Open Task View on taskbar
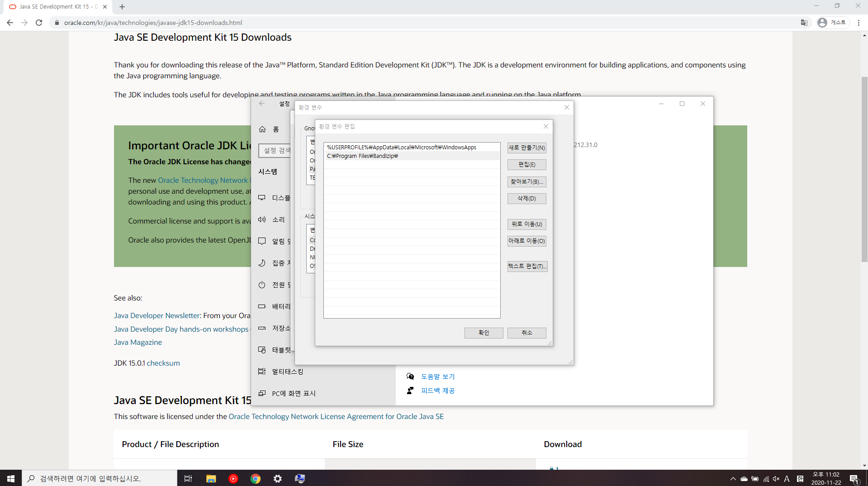 (x=188, y=478)
